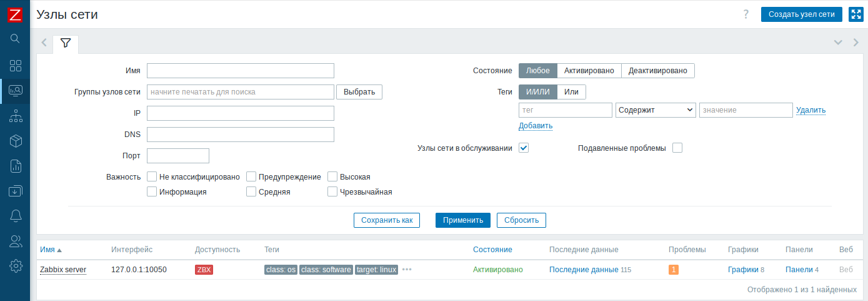The height and width of the screenshot is (301, 868).
Task: Uncheck the 'Узлы сети в обслуживании' checkbox
Action: click(524, 148)
